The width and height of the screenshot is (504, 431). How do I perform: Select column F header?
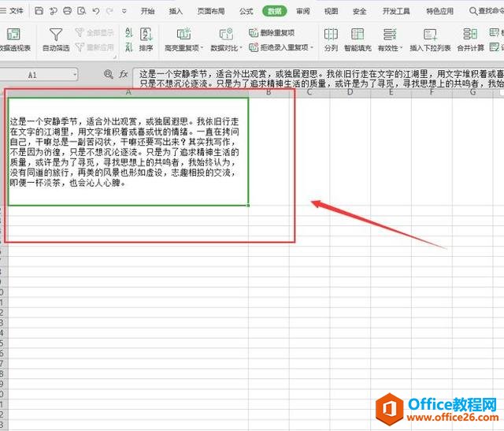point(432,92)
